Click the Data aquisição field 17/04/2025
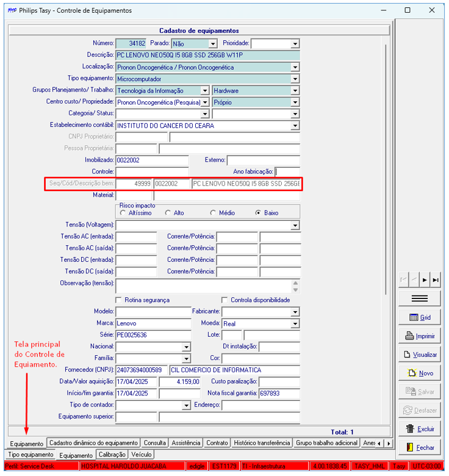This screenshot has height=476, width=449. coord(136,381)
